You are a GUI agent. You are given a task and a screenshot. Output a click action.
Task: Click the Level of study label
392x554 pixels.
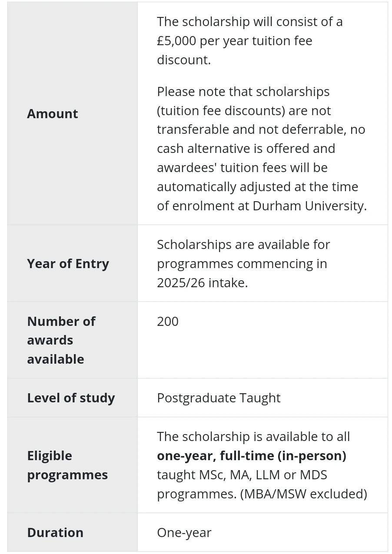coord(71,398)
